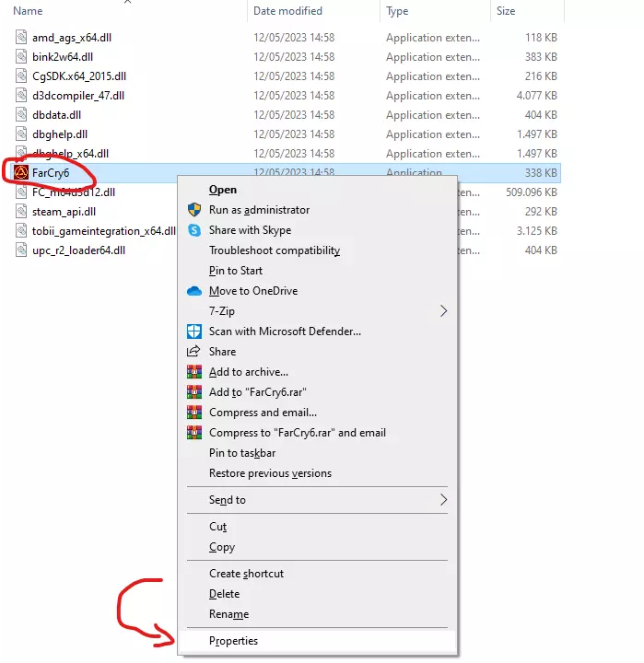Click the bink2w64.dll file icon

[21, 57]
